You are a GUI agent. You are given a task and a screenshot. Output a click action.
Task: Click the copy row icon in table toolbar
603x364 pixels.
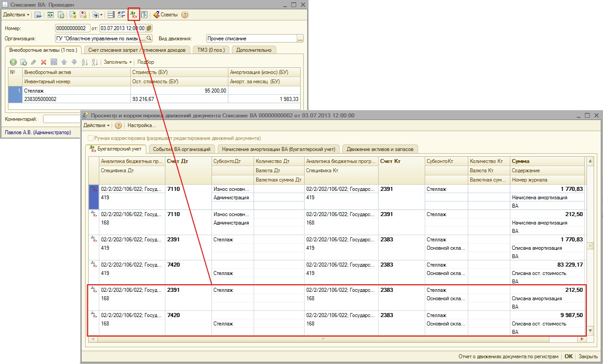coord(23,62)
